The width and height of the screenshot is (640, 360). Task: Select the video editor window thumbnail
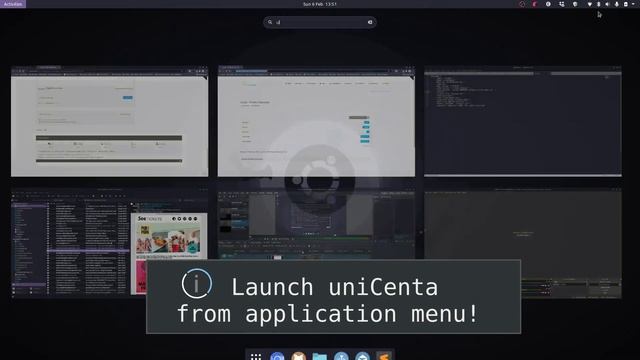pos(316,224)
